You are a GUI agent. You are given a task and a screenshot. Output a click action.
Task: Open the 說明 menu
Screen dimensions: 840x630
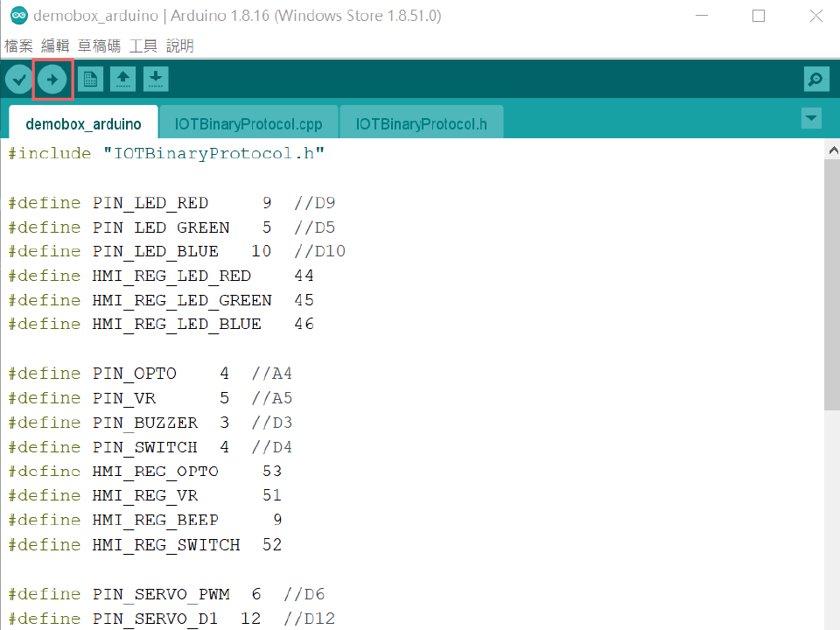click(179, 45)
